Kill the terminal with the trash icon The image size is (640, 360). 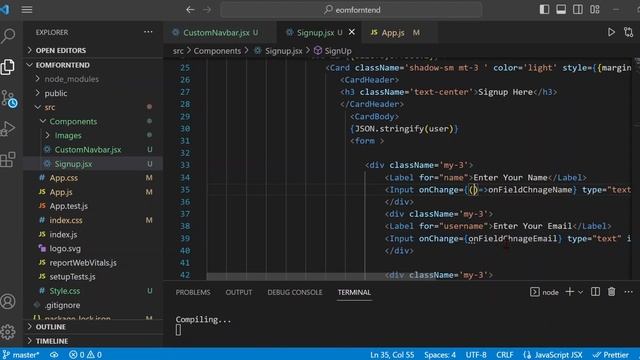[611, 292]
